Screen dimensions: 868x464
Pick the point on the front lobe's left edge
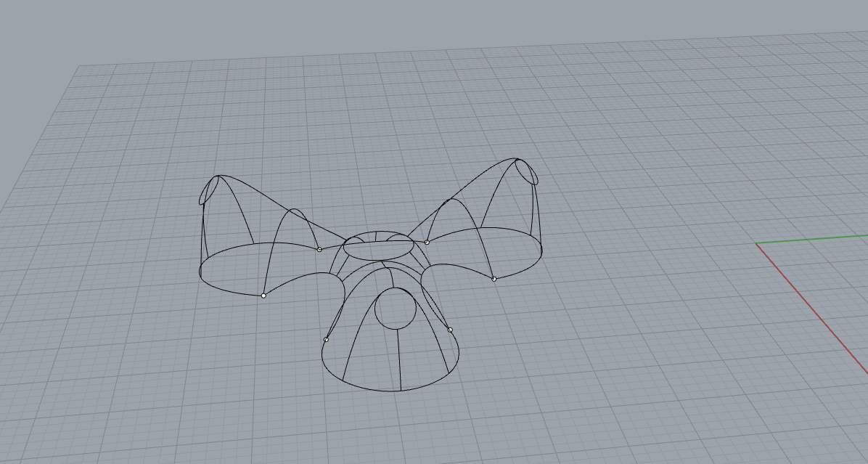[x=326, y=339]
